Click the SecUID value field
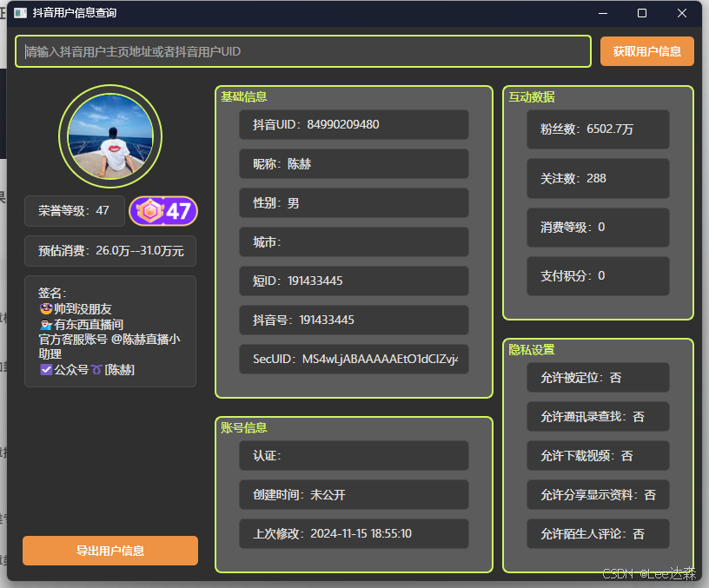The image size is (709, 588). click(354, 360)
